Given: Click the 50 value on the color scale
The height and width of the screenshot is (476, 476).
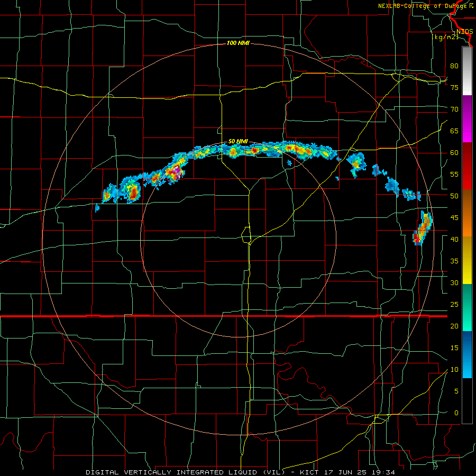Looking at the screenshot, I should pos(454,196).
